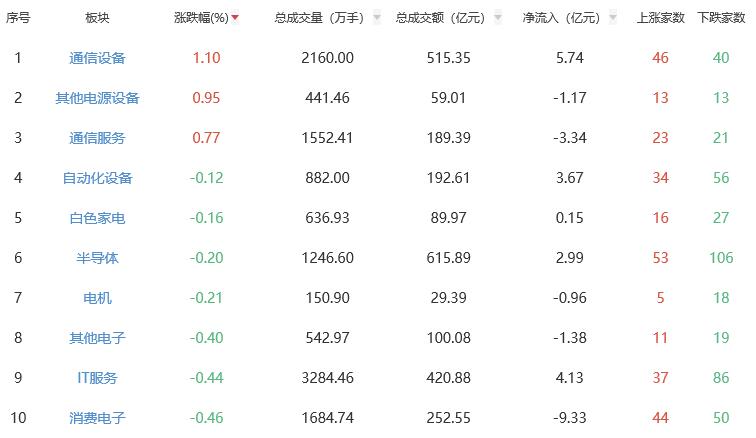Click red sort arrow beside 涨跌幅(%)
This screenshot has height=438, width=756.
point(235,18)
